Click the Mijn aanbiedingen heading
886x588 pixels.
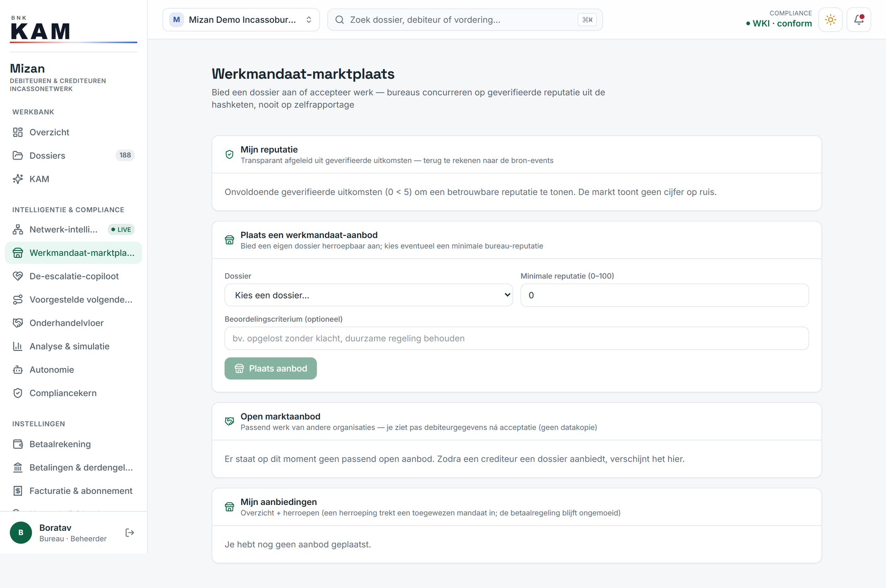coord(279,502)
